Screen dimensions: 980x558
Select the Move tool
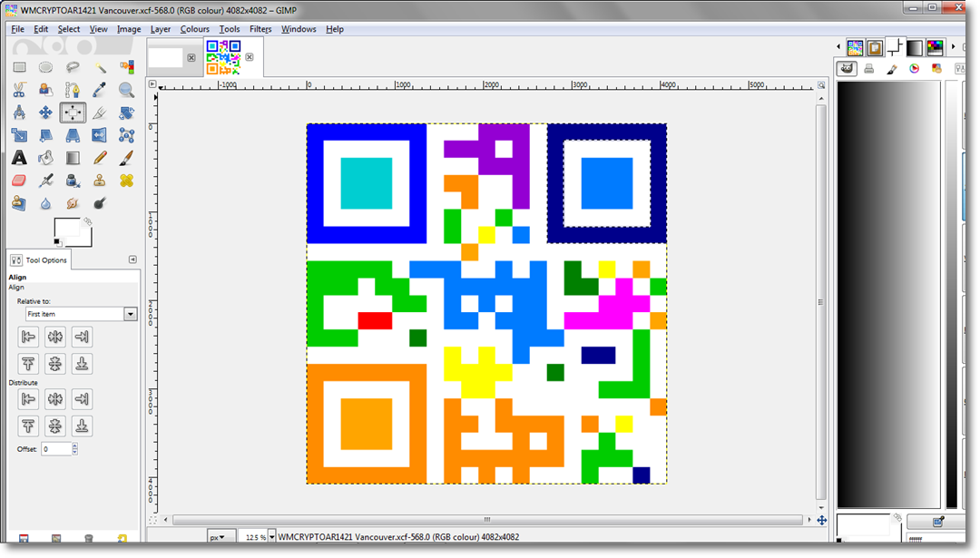click(x=45, y=113)
